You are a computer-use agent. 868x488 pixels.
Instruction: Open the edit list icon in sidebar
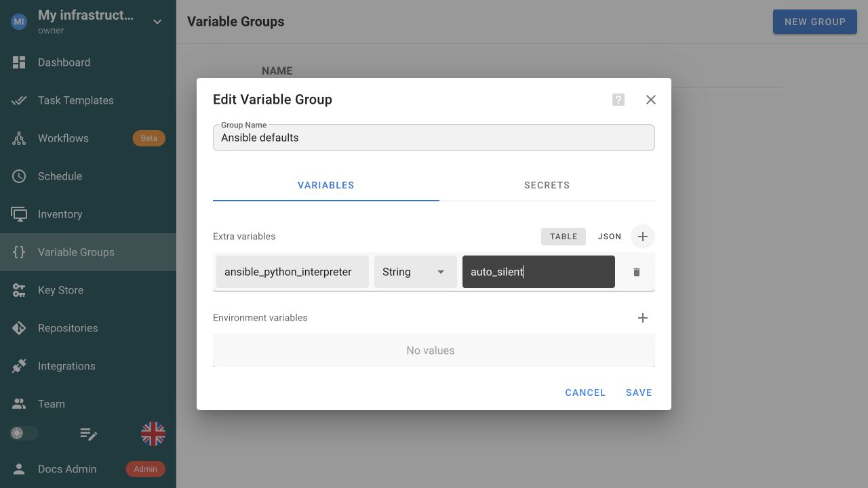(x=88, y=434)
